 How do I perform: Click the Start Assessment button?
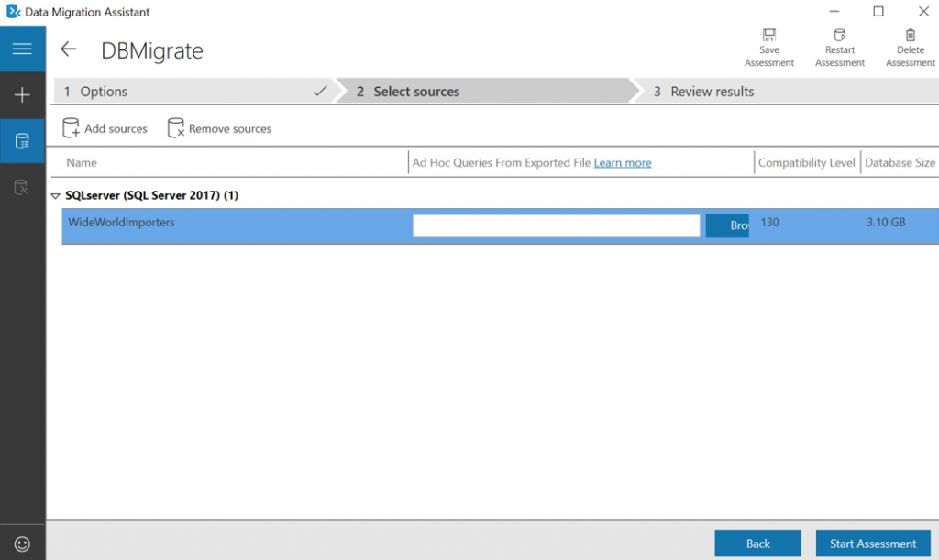point(872,543)
